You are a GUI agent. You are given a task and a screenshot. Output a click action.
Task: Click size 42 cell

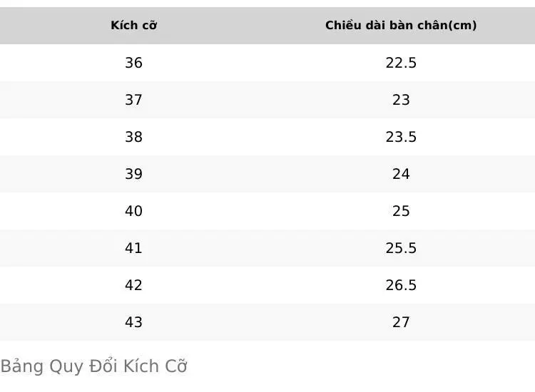coord(134,285)
